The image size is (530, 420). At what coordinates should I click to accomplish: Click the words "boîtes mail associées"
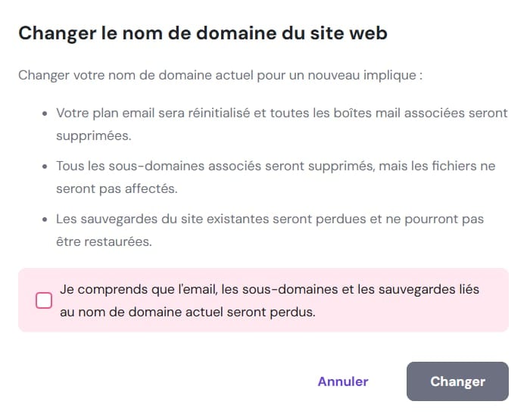tap(376, 113)
